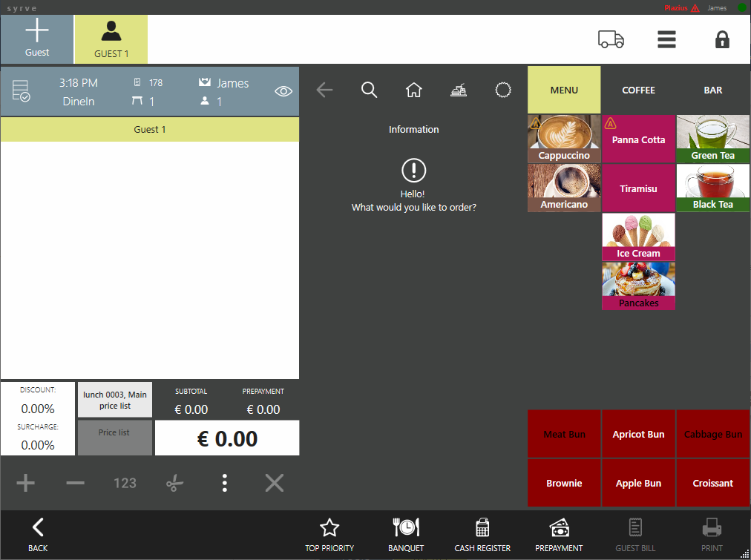Screen dimensions: 751x560
Task: Open the hamburger main menu
Action: pyautogui.click(x=666, y=39)
